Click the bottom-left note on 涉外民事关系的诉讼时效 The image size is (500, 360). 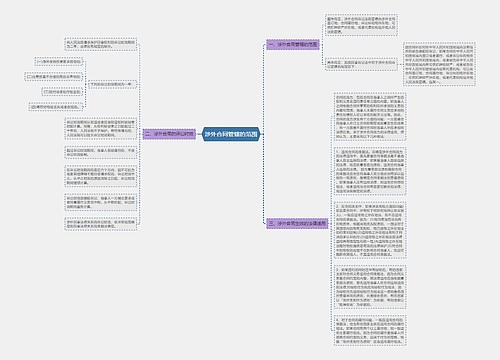pyautogui.click(x=101, y=224)
